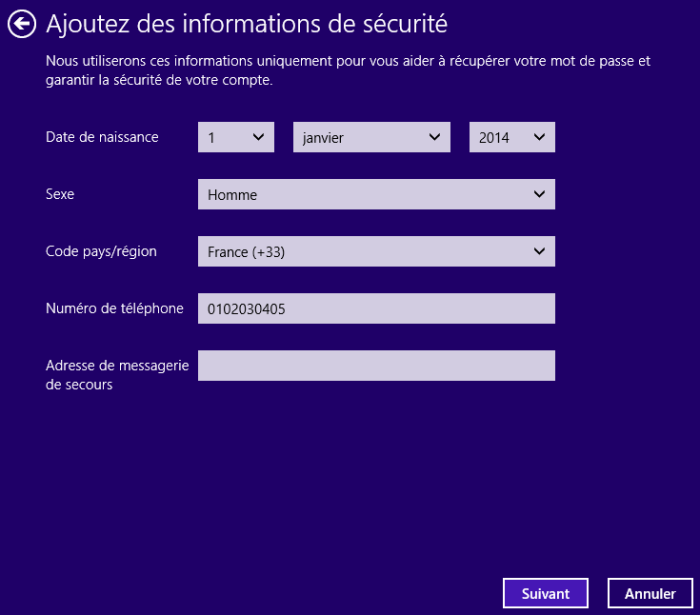Go back with the circled arrow icon
Screen dimensions: 700x615
21,24
